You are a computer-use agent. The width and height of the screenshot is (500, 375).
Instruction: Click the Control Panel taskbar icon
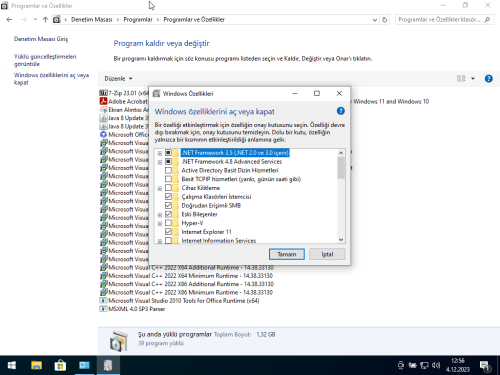click(84, 365)
